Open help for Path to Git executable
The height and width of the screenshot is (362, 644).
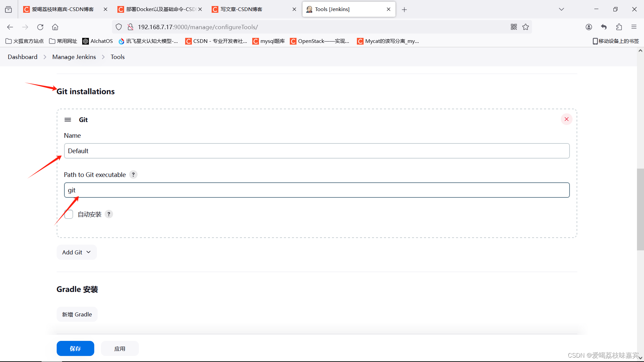pyautogui.click(x=133, y=175)
